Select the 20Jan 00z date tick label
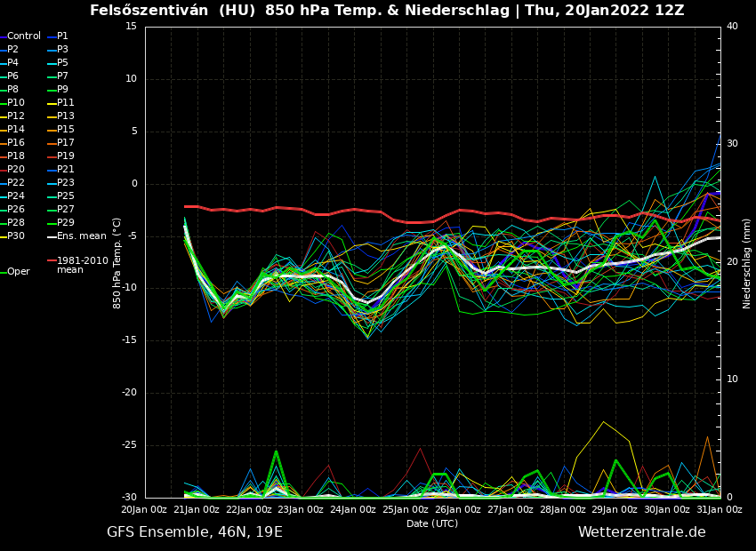Screen dimensions: 756x551 pyautogui.click(x=144, y=509)
